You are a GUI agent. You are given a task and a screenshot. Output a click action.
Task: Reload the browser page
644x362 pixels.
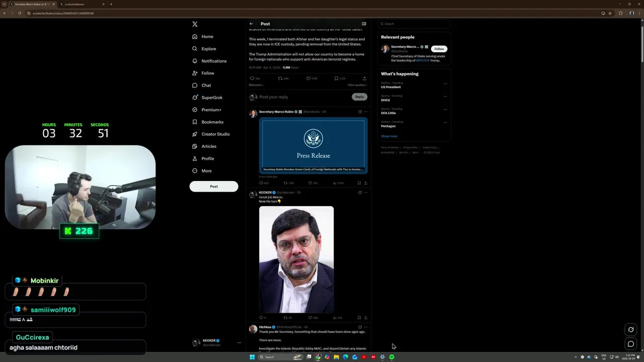(20, 13)
